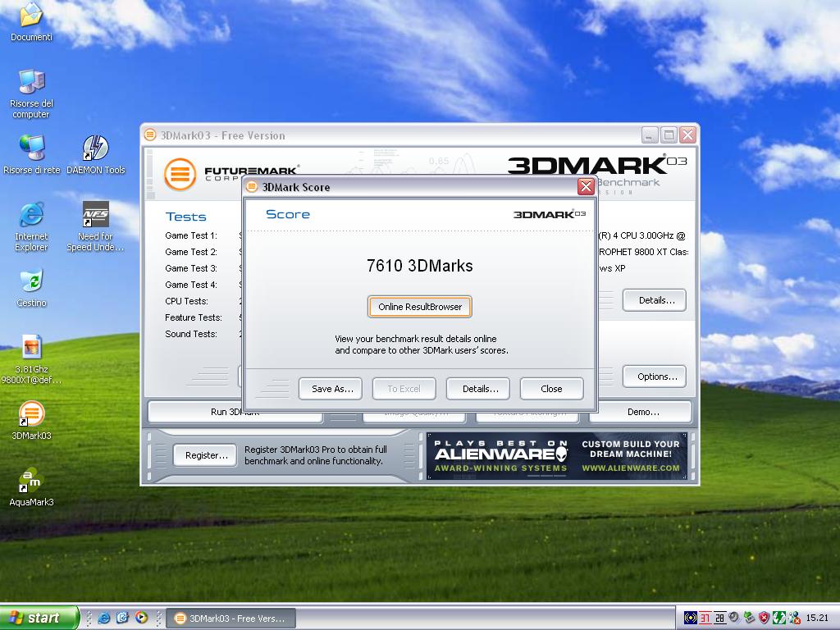
Task: Launch Internet Explorer desktop icon
Action: (31, 215)
